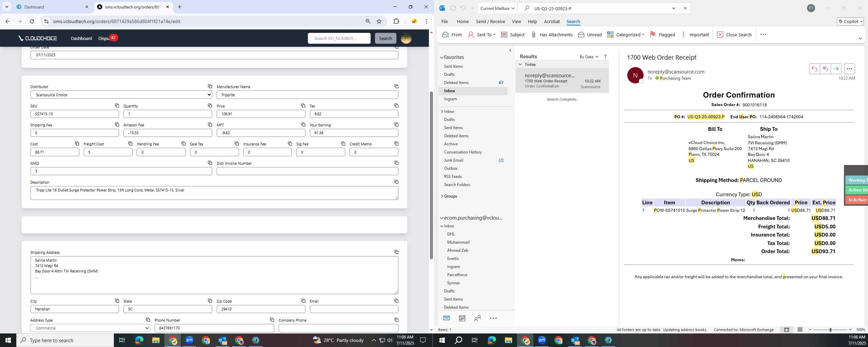Open Chrome extensions puzzle icon
Viewport: 868px width, 347px height.
pos(396,21)
